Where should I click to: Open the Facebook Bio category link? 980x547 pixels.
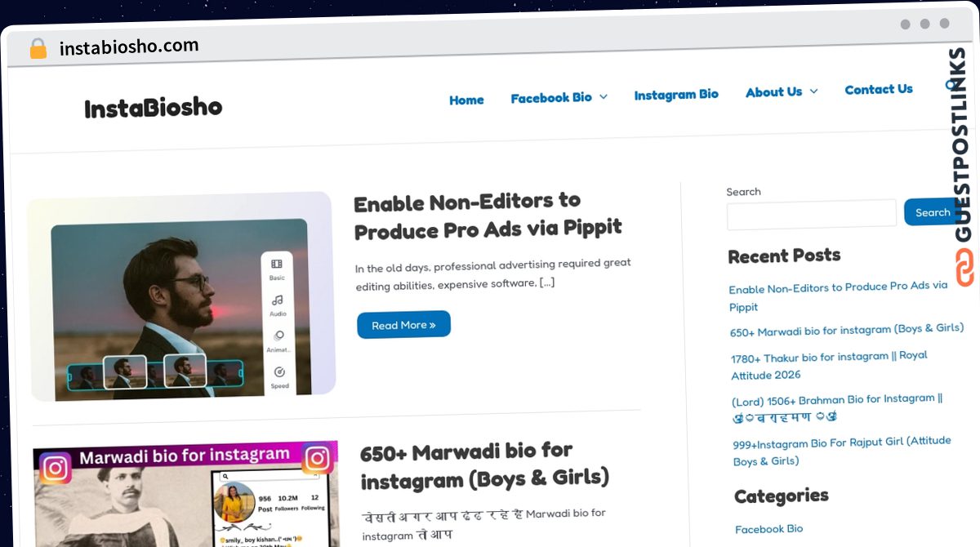pos(768,529)
